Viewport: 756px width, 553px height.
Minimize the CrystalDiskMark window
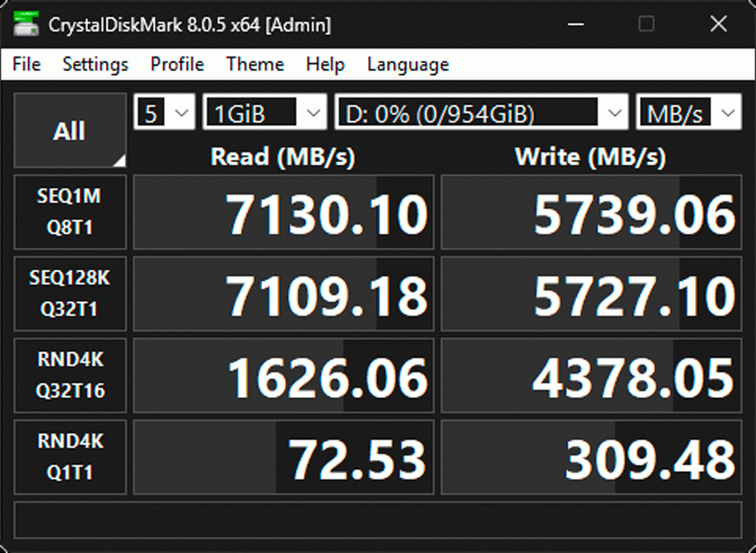pyautogui.click(x=576, y=23)
